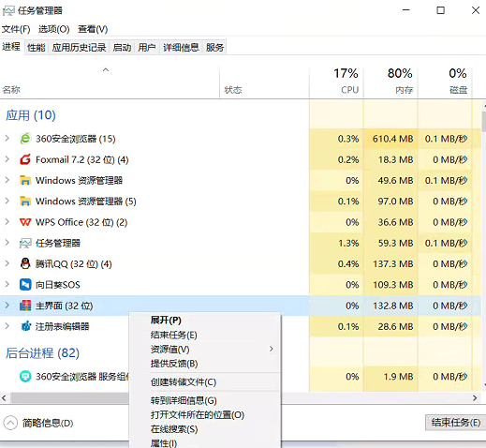This screenshot has height=448, width=486.
Task: Open the 查看(V) menu
Action: click(93, 29)
